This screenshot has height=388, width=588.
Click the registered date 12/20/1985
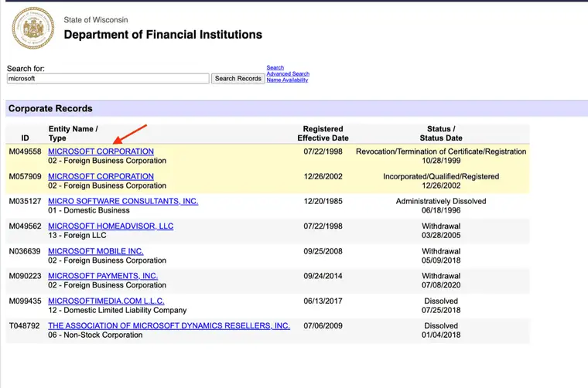(323, 201)
